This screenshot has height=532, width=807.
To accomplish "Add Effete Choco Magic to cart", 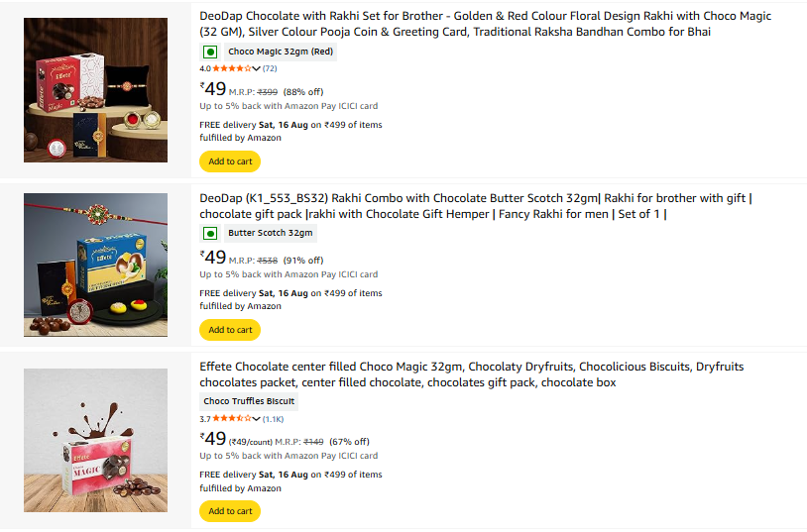I will tap(230, 511).
